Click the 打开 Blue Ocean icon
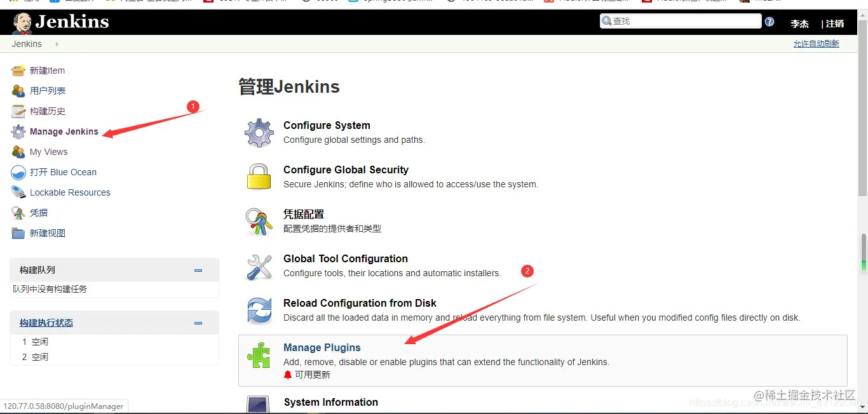The height and width of the screenshot is (414, 868). (x=18, y=172)
